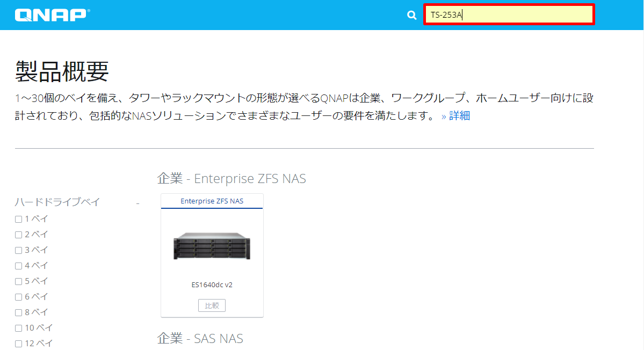Image resolution: width=644 pixels, height=350 pixels.
Task: Click the 製品概要 page title
Action: click(62, 71)
